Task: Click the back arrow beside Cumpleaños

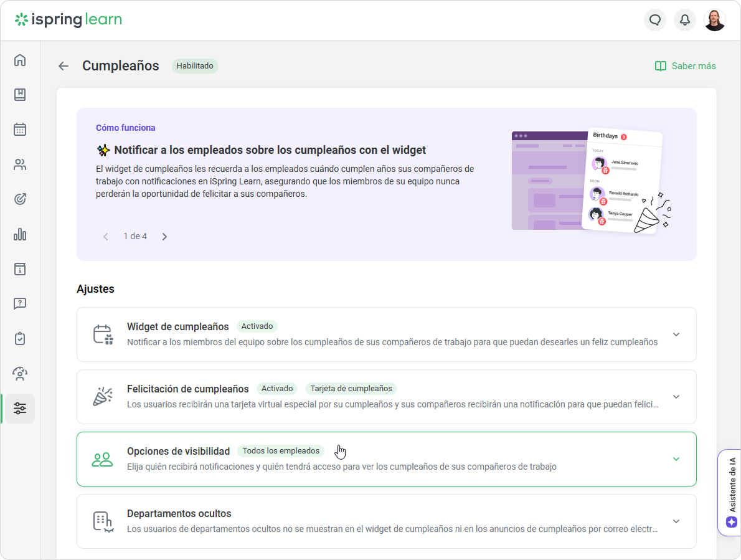Action: [64, 66]
